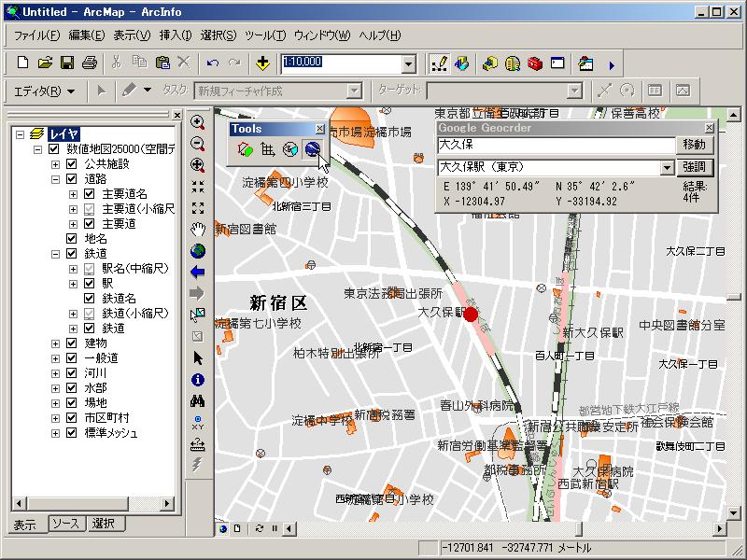
Task: Open the Find binoculars tool
Action: point(198,401)
